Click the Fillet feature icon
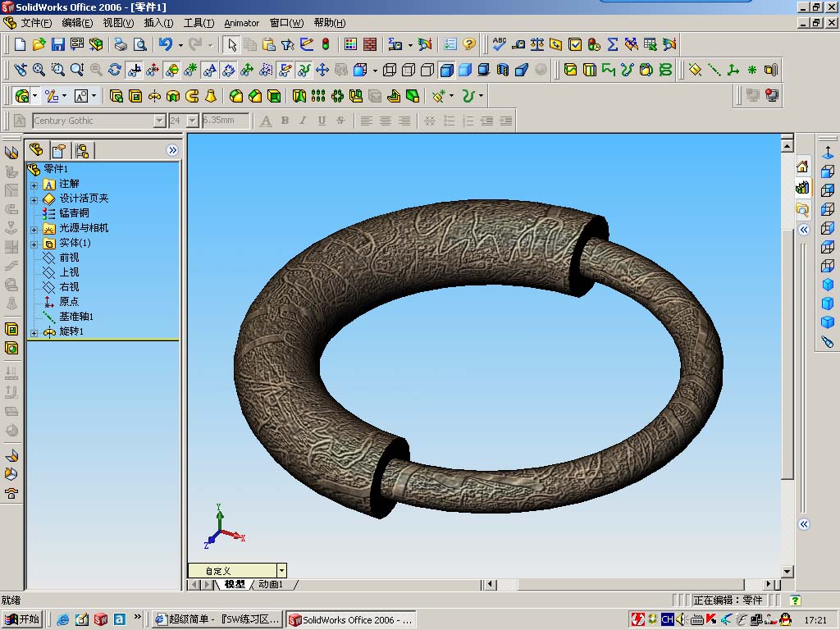Image resolution: width=840 pixels, height=630 pixels. pos(236,96)
